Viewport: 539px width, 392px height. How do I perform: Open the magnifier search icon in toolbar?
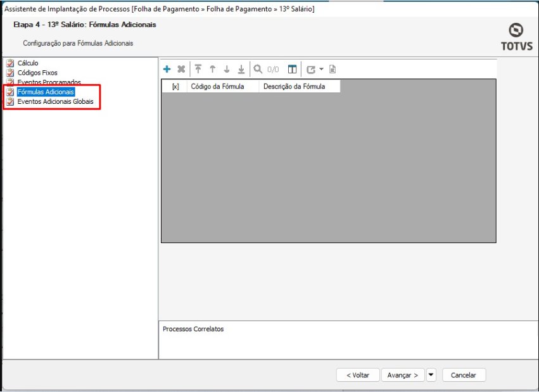pos(258,69)
